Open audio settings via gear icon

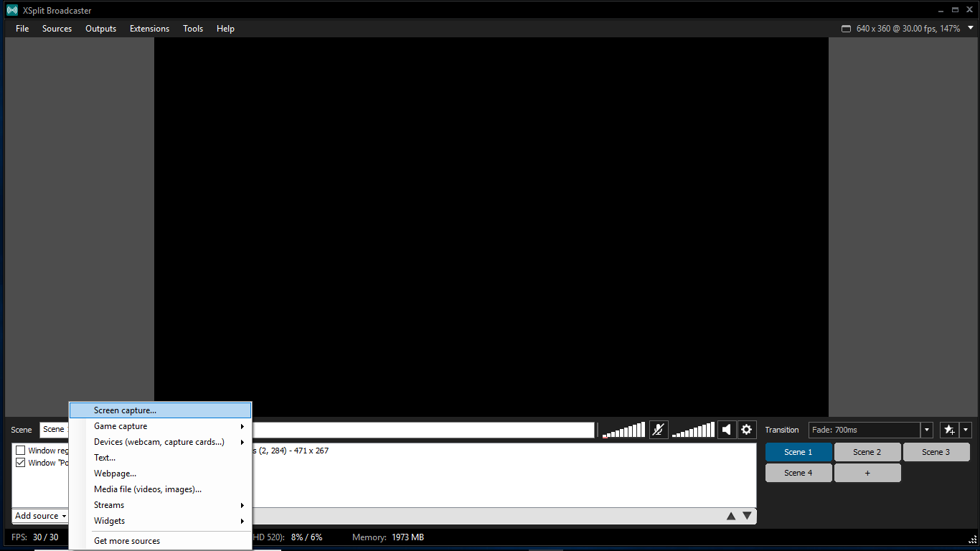tap(747, 430)
